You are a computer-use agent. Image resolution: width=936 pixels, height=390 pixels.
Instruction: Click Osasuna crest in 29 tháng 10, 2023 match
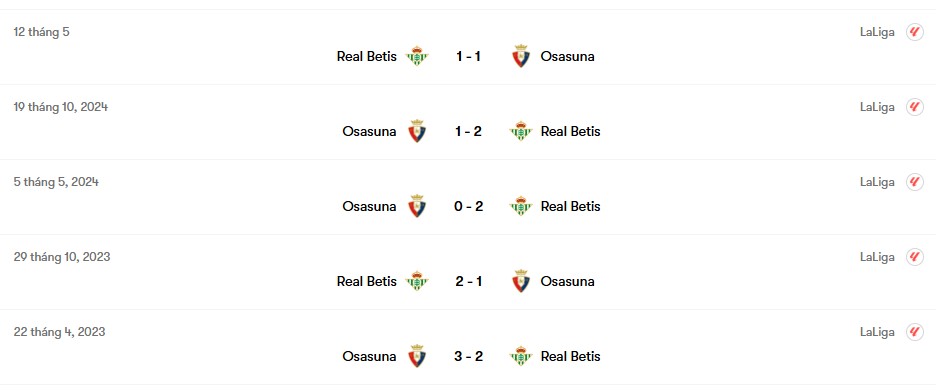click(521, 281)
